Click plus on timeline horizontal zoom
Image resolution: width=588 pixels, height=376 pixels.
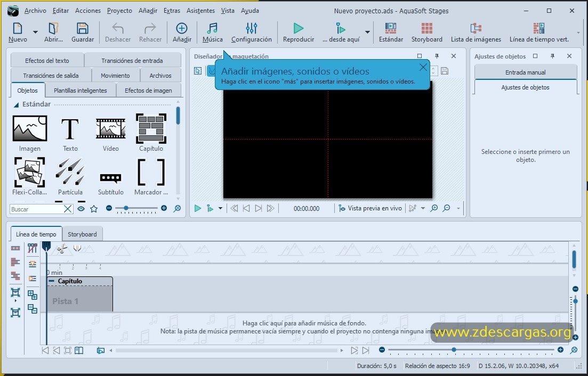coord(561,350)
